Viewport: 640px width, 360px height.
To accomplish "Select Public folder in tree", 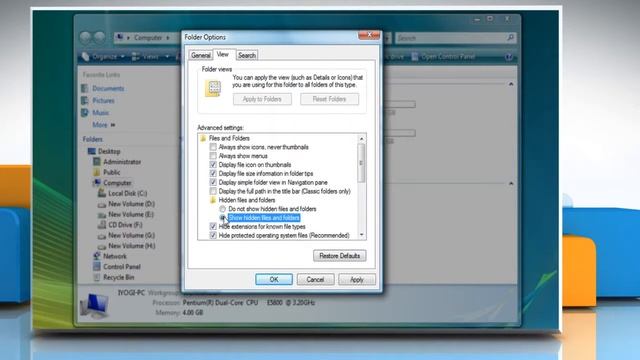I will (x=111, y=173).
